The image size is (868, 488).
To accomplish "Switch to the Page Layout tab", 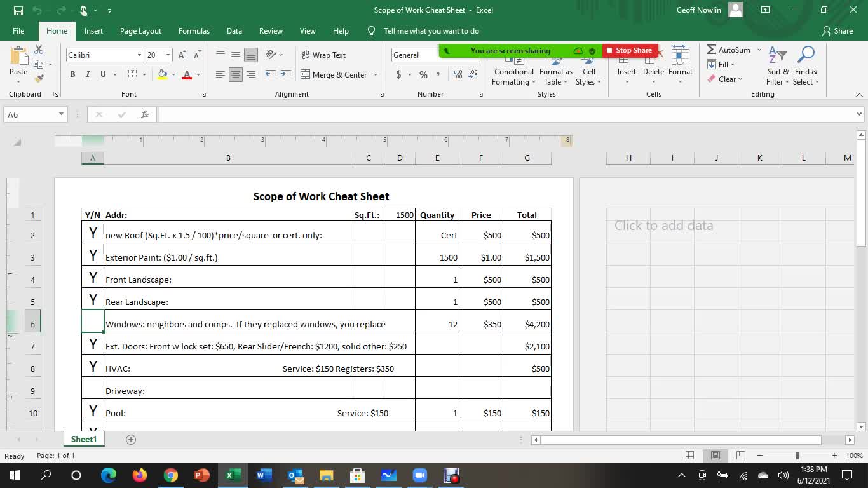I will click(x=140, y=31).
